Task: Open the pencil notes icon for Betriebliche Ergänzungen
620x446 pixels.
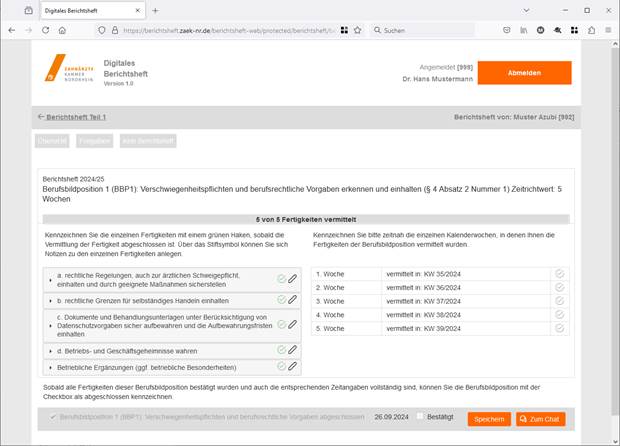Action: [292, 366]
